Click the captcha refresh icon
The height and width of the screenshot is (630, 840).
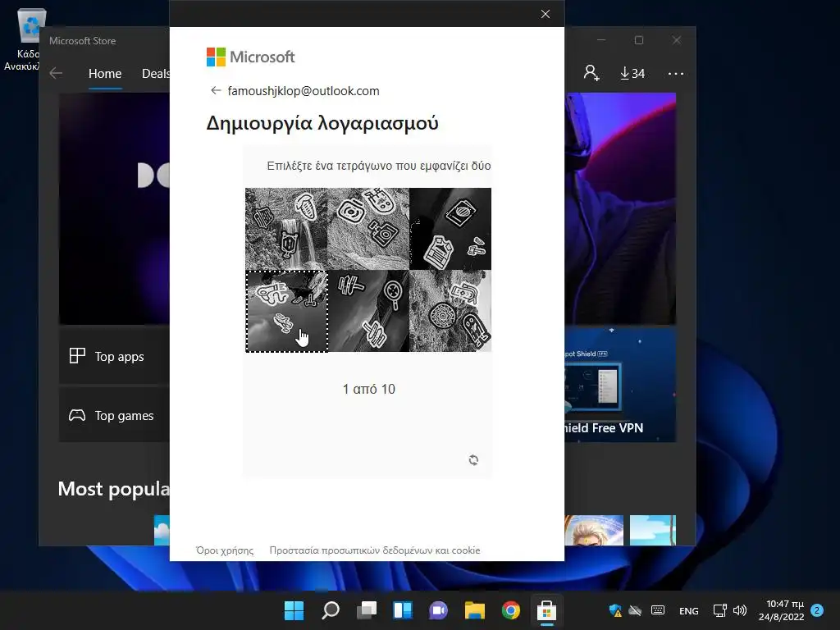pyautogui.click(x=473, y=460)
